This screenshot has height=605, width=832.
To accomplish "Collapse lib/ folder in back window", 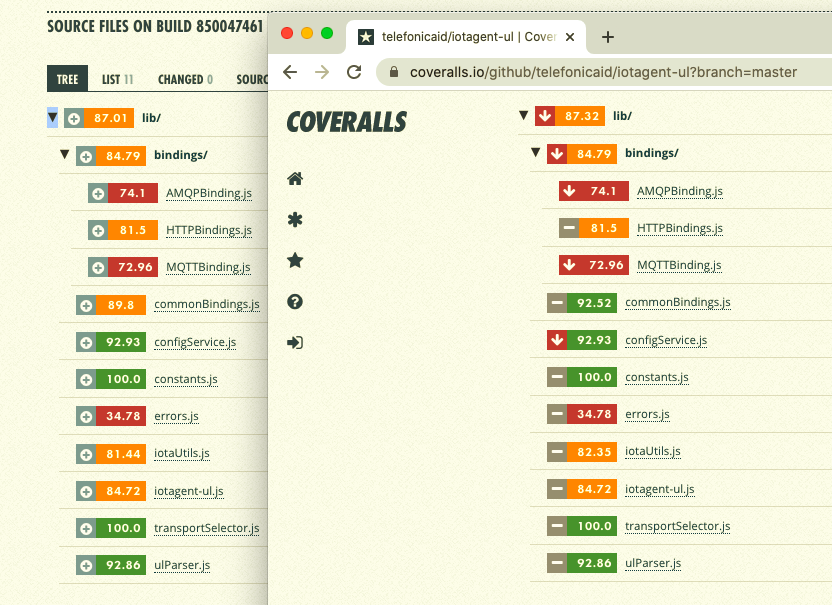I will (53, 117).
